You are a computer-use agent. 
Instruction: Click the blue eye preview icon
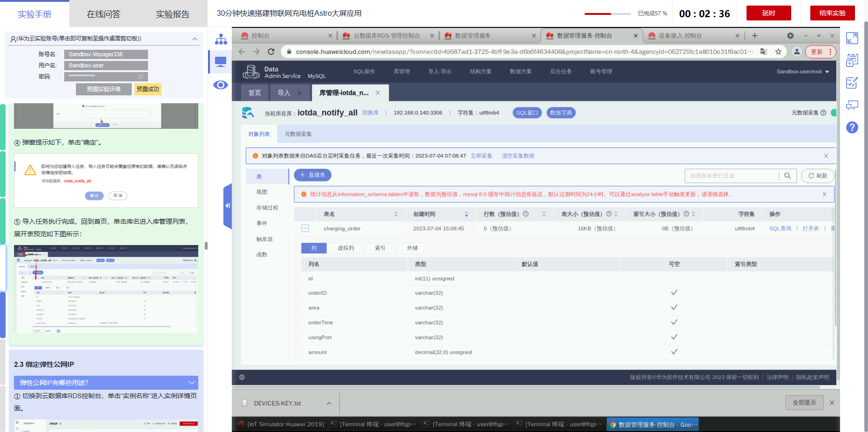tap(221, 85)
